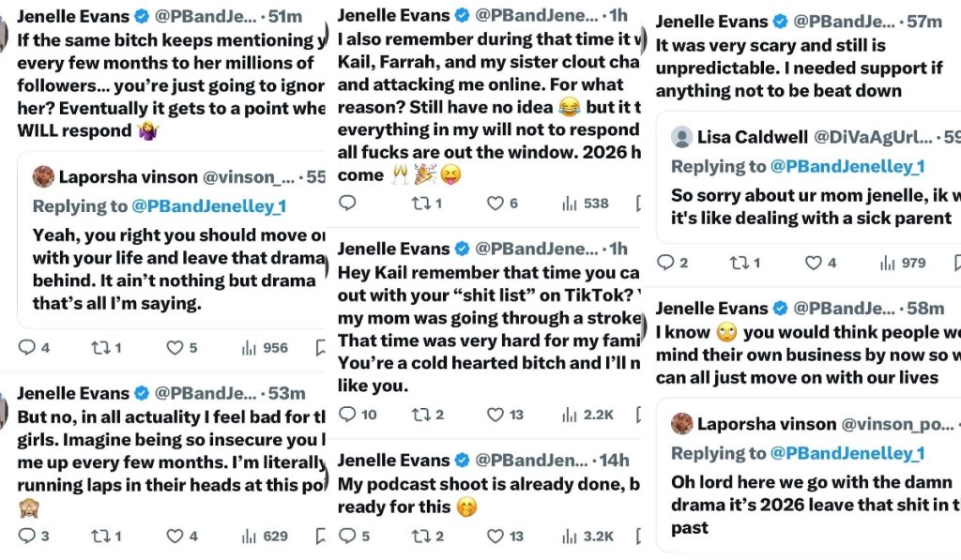Screen dimensions: 961x560
Task: Like the tweet with 956 views
Action: coord(175,348)
